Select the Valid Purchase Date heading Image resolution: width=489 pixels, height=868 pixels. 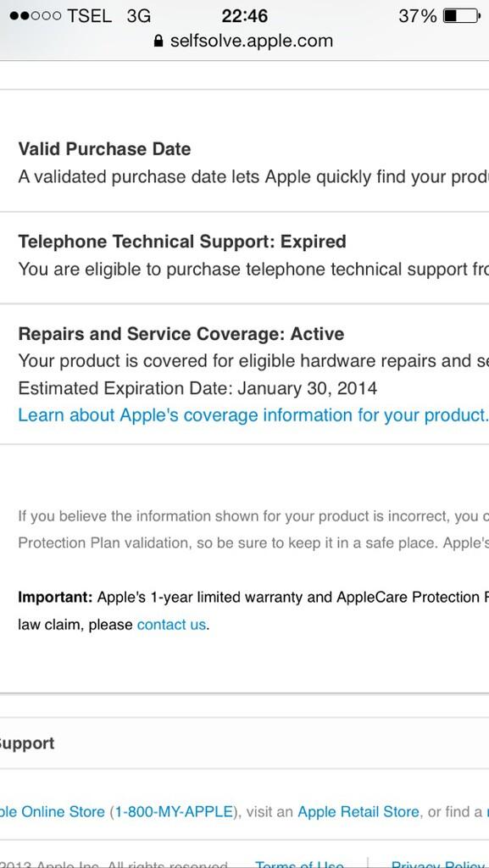click(104, 149)
